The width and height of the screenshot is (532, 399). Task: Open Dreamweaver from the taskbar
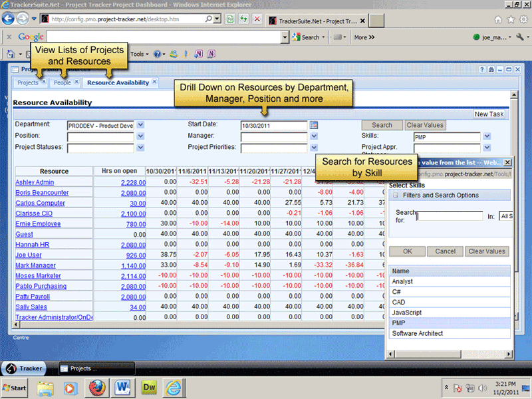[x=149, y=388]
